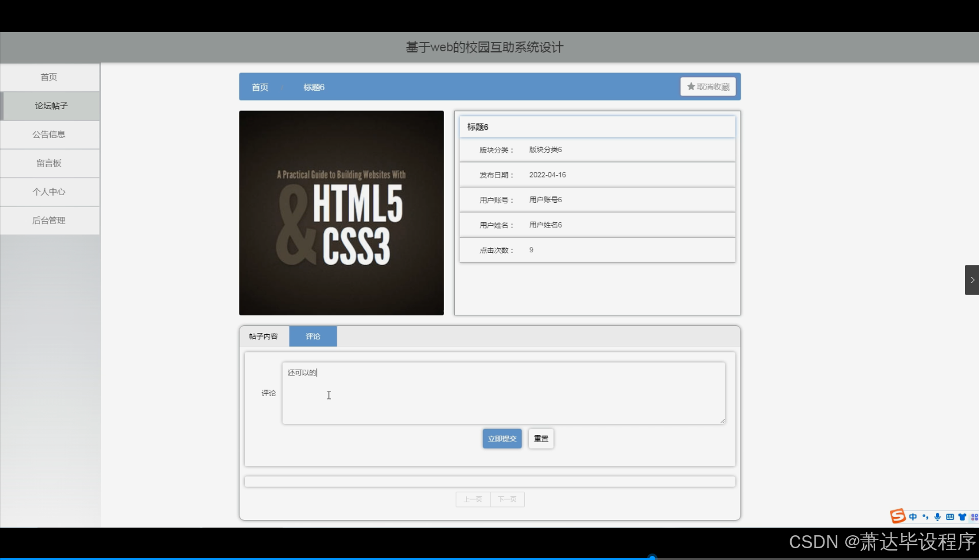Switch to the 评论 tab
979x560 pixels.
click(x=313, y=336)
